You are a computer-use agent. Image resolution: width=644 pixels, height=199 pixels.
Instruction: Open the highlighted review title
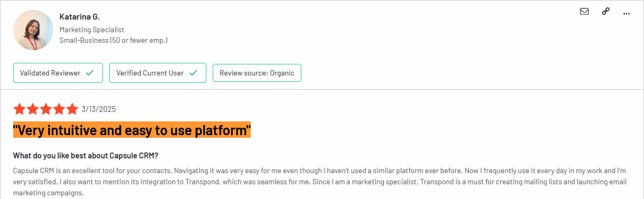(x=132, y=129)
